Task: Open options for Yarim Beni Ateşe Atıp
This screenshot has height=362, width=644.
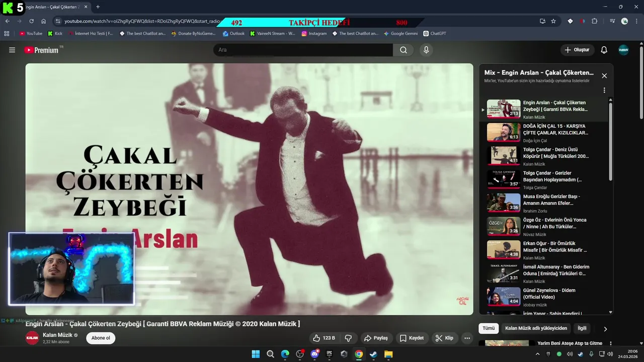Action: pos(611,343)
